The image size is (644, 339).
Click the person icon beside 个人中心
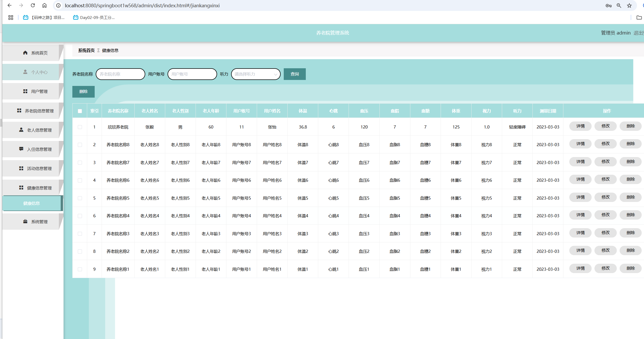coord(25,72)
